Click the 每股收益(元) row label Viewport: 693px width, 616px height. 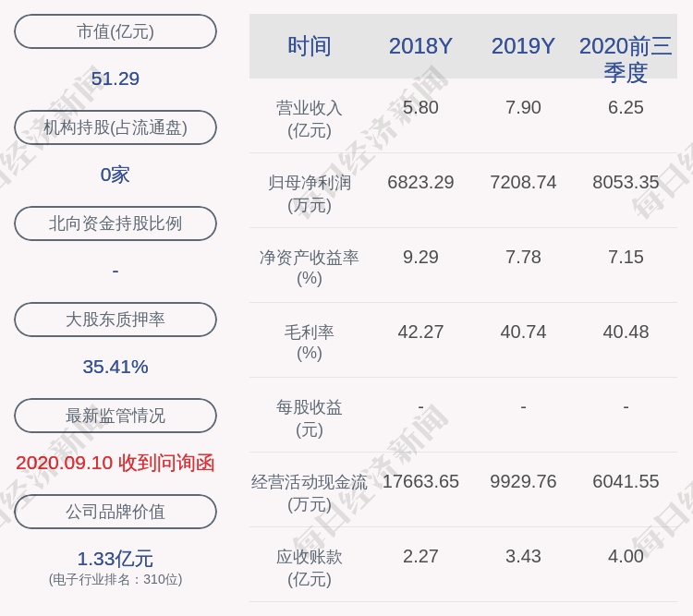pyautogui.click(x=310, y=418)
